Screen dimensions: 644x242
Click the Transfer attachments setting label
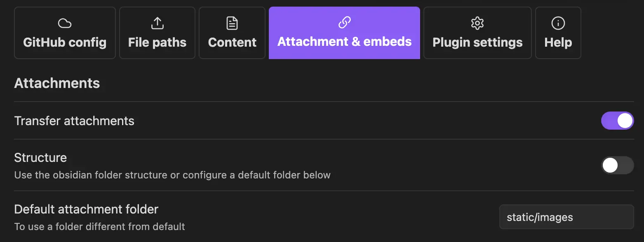[x=74, y=121]
